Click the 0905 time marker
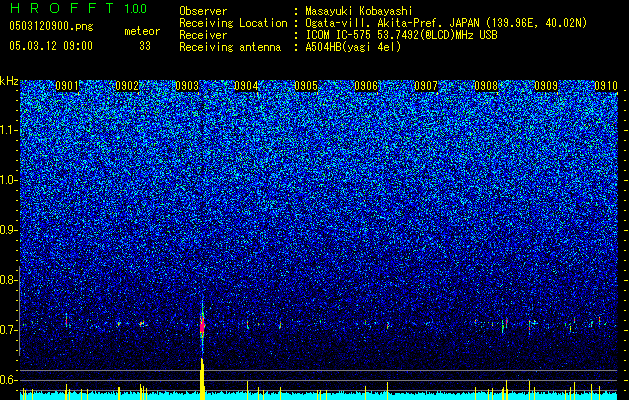 click(306, 86)
